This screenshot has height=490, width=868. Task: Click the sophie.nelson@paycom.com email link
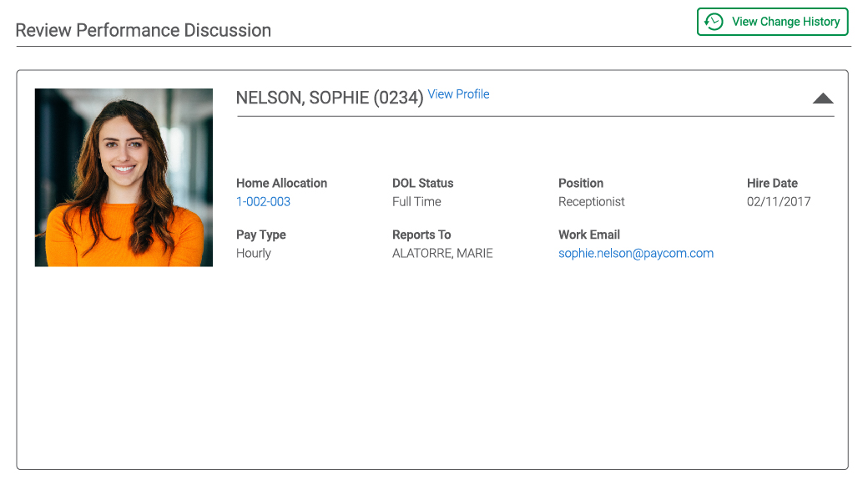635,254
